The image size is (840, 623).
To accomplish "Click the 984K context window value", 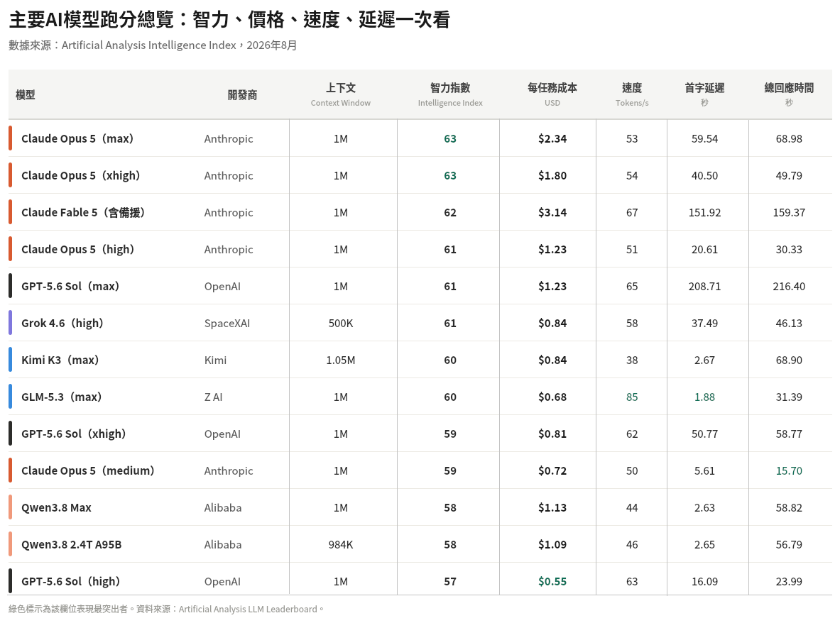I will 341,545.
